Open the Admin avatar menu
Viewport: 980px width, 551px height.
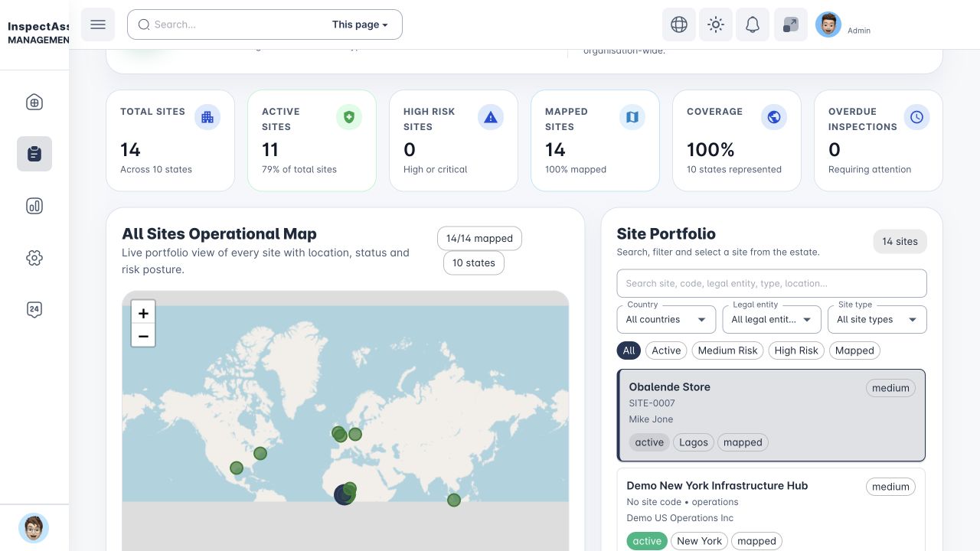click(828, 24)
